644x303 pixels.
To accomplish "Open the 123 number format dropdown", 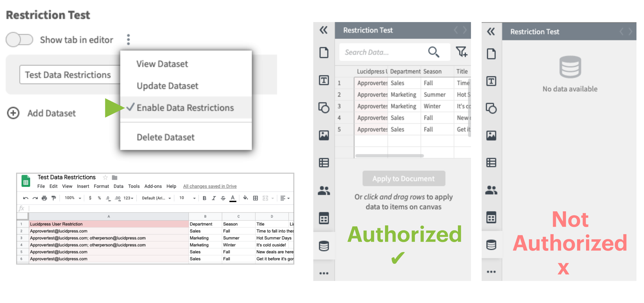I will pyautogui.click(x=128, y=198).
